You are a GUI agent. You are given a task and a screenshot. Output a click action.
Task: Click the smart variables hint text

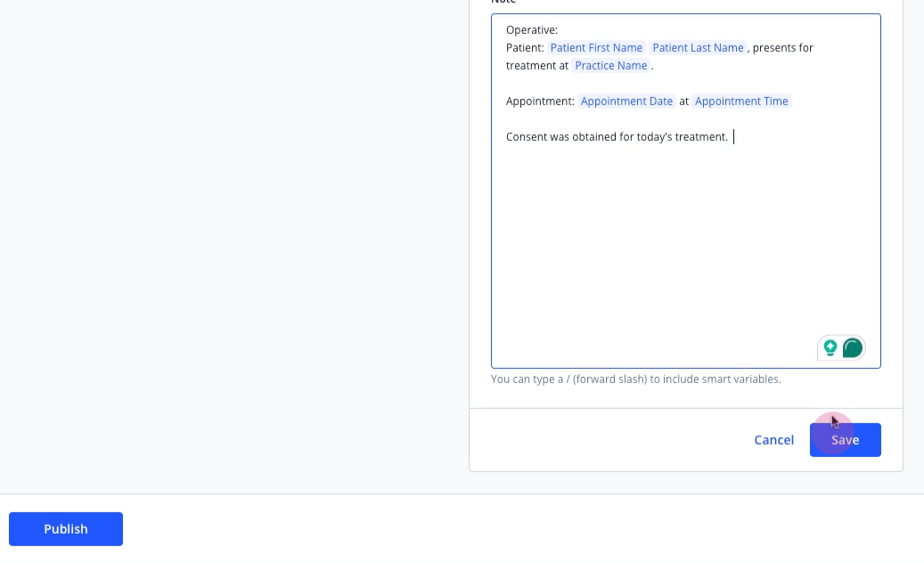(x=636, y=379)
